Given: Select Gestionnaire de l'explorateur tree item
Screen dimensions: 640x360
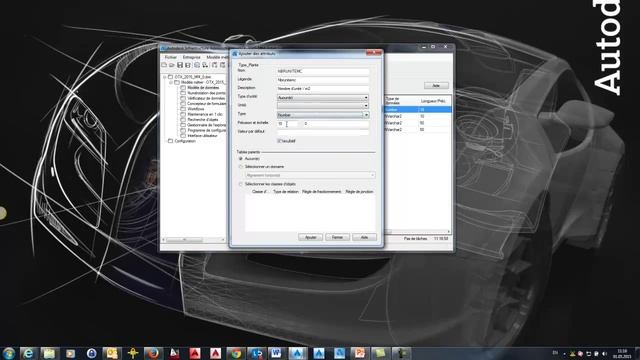Looking at the screenshot, I should point(206,125).
